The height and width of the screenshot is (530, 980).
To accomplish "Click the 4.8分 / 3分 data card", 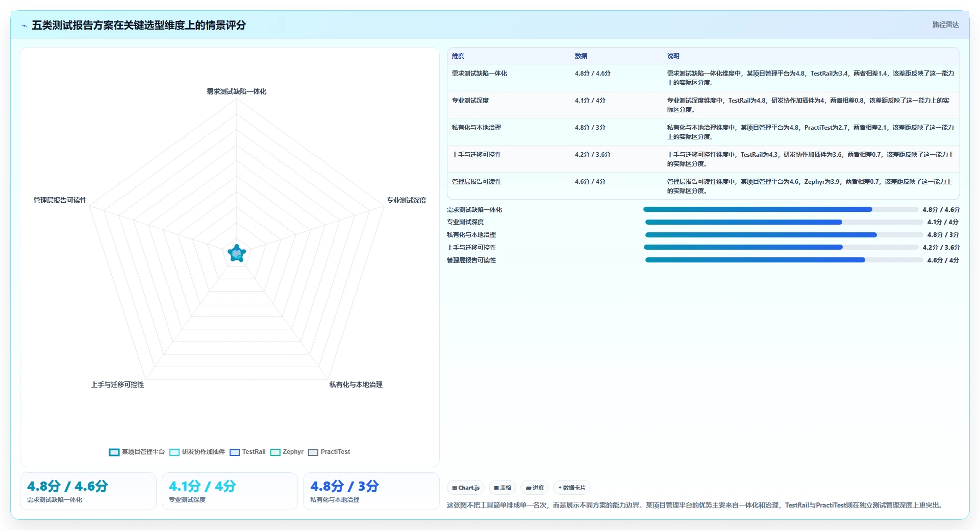I will pyautogui.click(x=371, y=491).
